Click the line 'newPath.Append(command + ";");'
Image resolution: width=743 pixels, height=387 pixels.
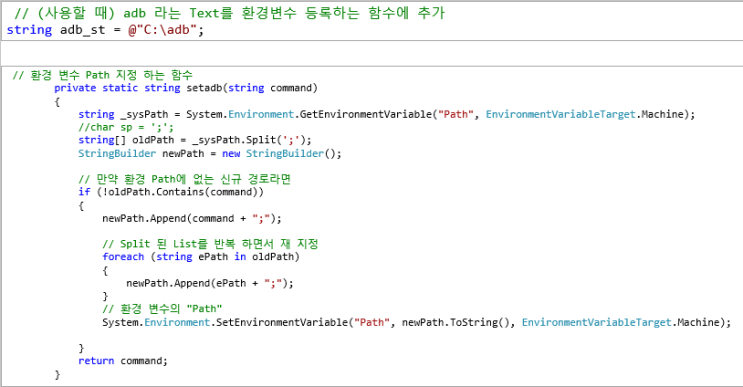point(192,218)
